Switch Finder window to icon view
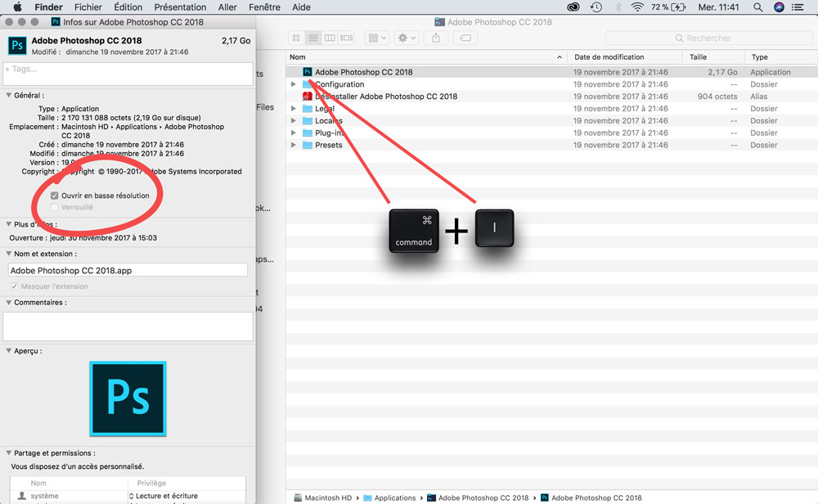This screenshot has height=504, width=818. click(x=296, y=38)
